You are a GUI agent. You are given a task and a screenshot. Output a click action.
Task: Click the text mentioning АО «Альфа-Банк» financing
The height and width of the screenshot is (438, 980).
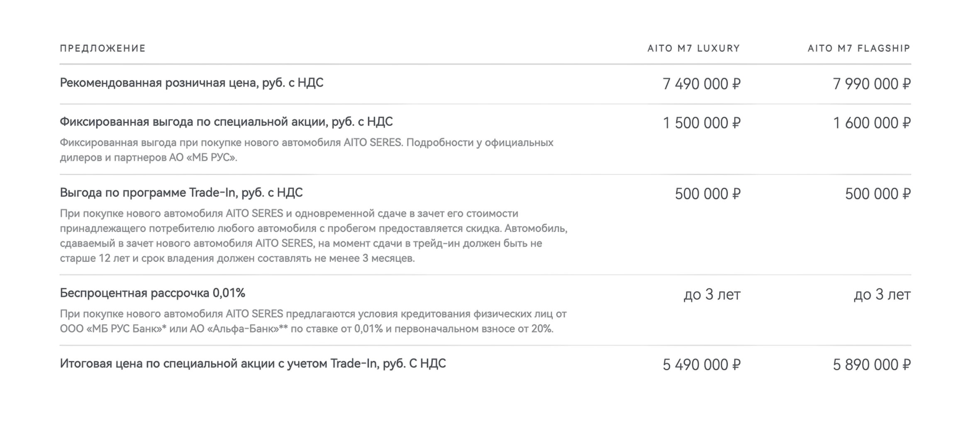click(313, 321)
